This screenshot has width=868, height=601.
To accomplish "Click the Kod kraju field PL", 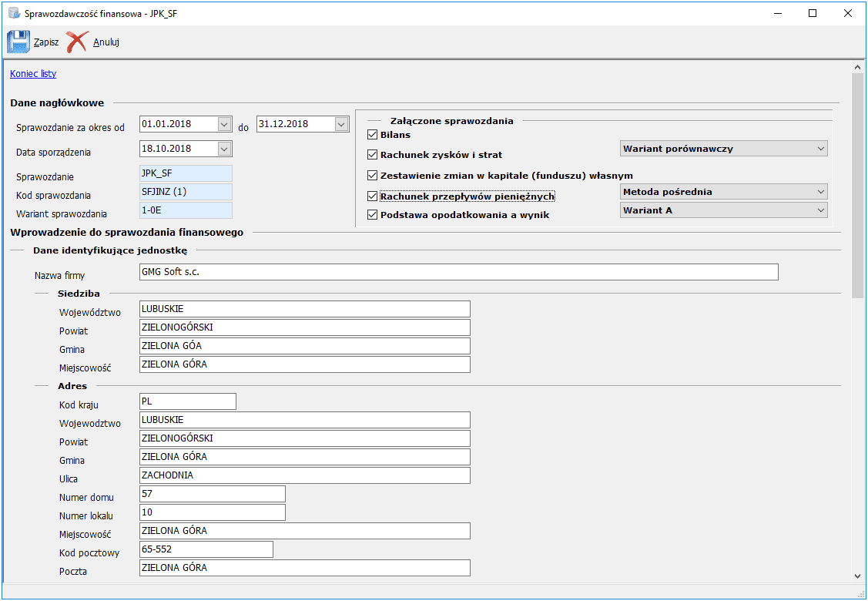I will click(188, 401).
